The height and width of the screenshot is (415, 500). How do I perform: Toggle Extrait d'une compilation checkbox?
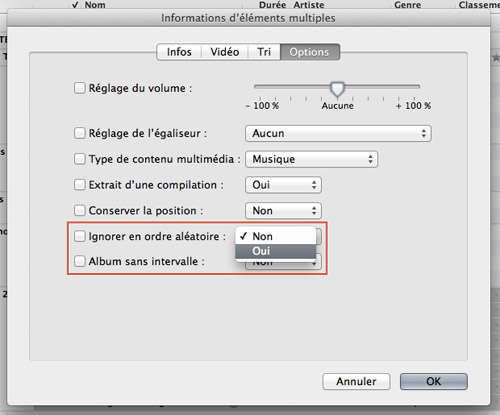point(79,185)
